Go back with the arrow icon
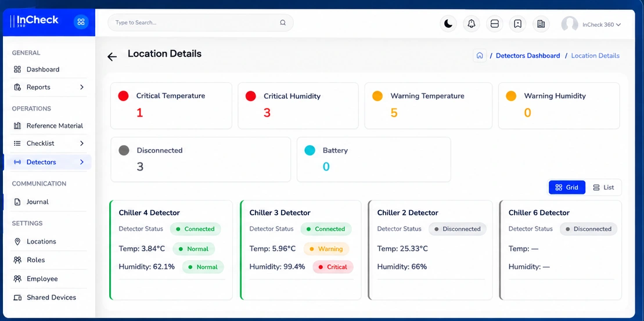Screen dimensions: 644x321 click(x=112, y=57)
